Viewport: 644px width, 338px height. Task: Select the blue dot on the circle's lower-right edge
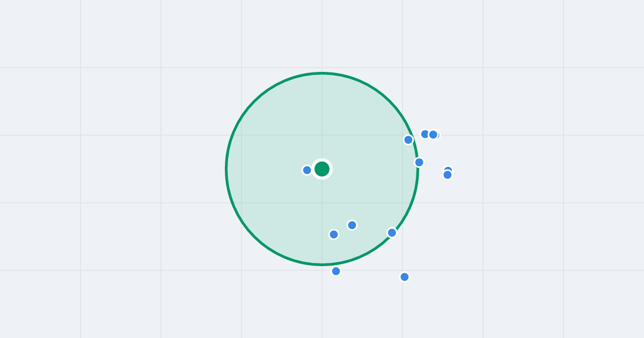tap(392, 232)
